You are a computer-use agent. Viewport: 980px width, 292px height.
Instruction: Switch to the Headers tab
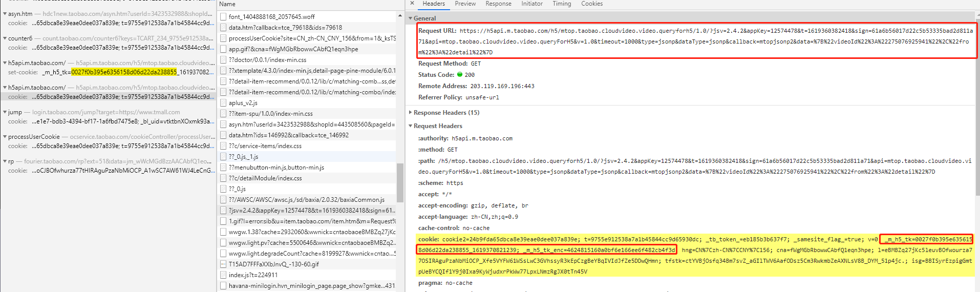coord(434,4)
